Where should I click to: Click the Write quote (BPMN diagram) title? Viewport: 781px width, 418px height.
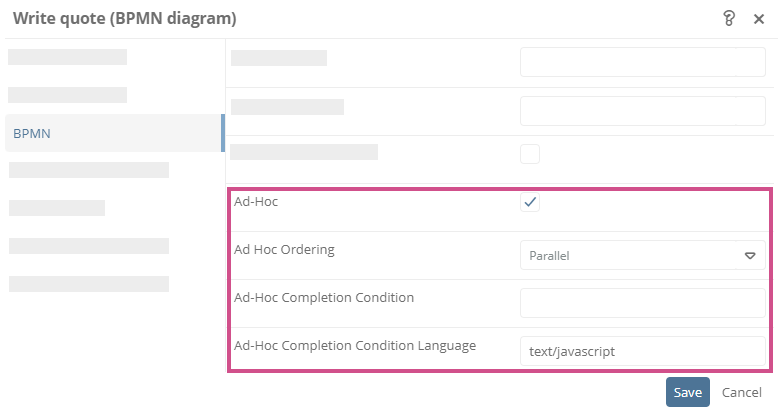coord(125,18)
